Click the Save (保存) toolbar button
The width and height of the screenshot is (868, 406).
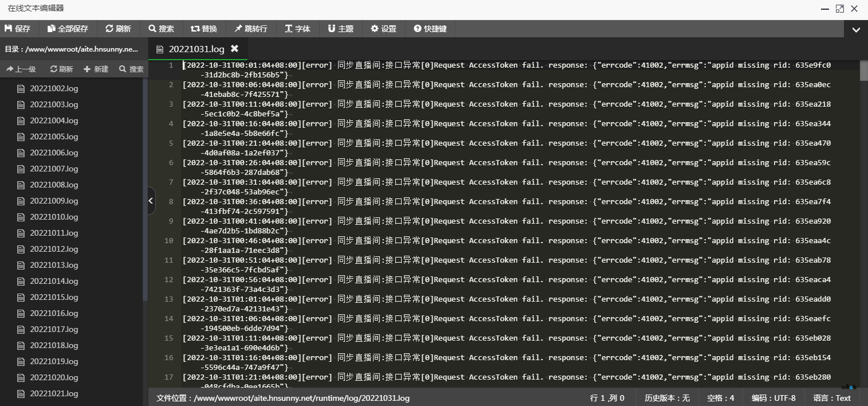click(18, 29)
